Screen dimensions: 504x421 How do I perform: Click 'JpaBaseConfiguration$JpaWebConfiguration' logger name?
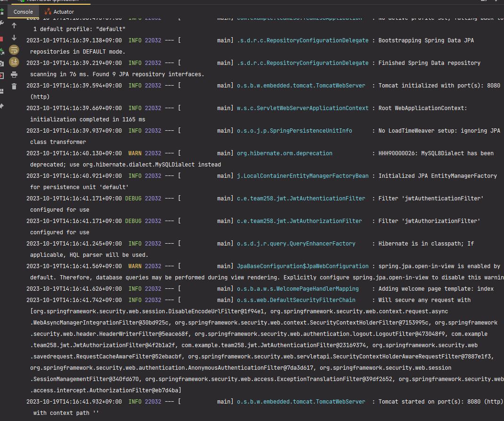click(x=302, y=266)
